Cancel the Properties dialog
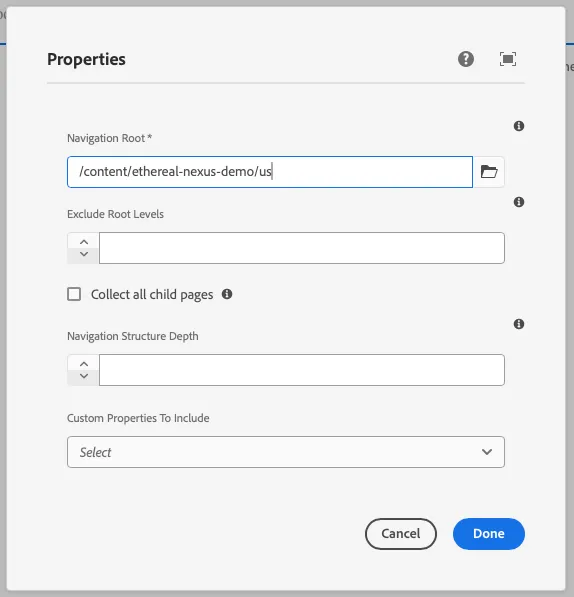Viewport: 574px width, 597px height. [401, 533]
